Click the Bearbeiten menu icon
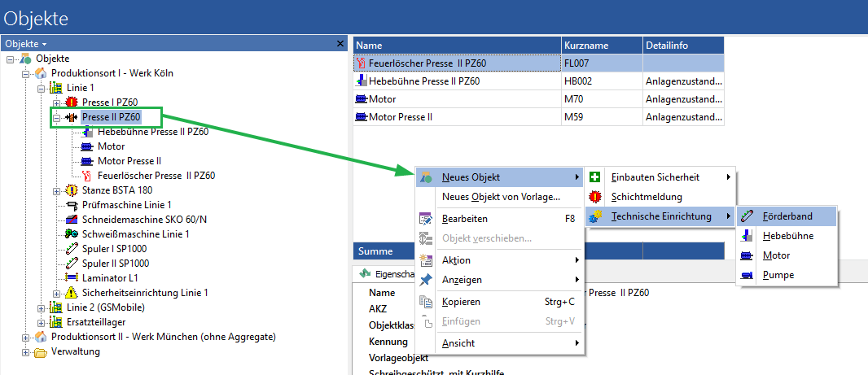 click(x=426, y=219)
